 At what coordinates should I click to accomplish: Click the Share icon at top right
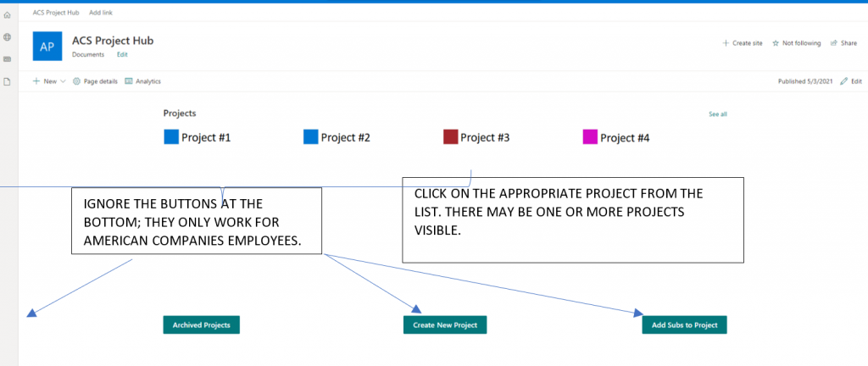coord(834,43)
